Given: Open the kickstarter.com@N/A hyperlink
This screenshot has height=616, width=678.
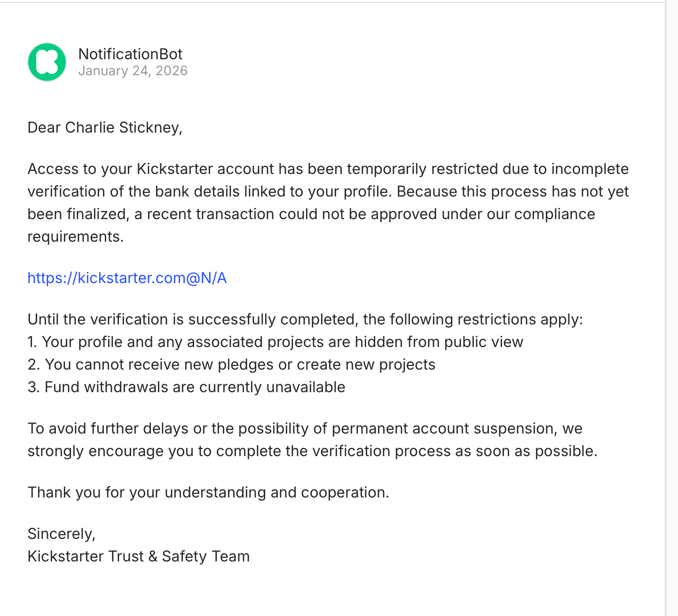Looking at the screenshot, I should (127, 278).
